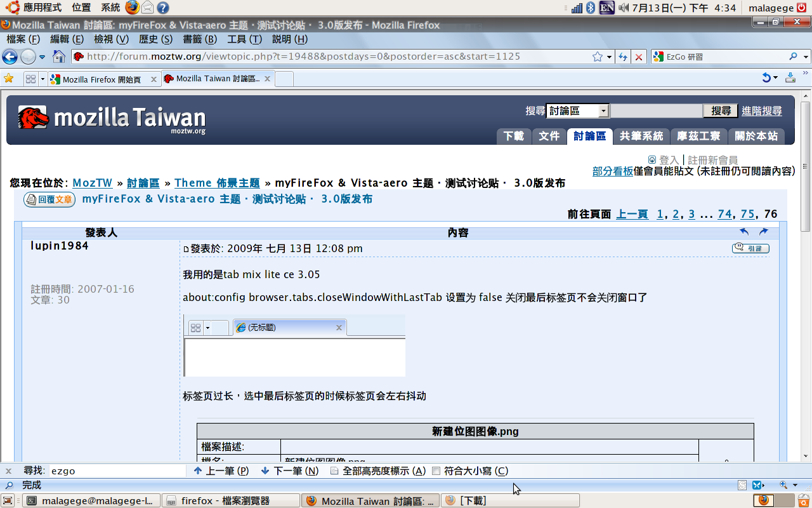Screen dimensions: 812x508
Task: Open the 進階搜尋 link
Action: (x=762, y=111)
